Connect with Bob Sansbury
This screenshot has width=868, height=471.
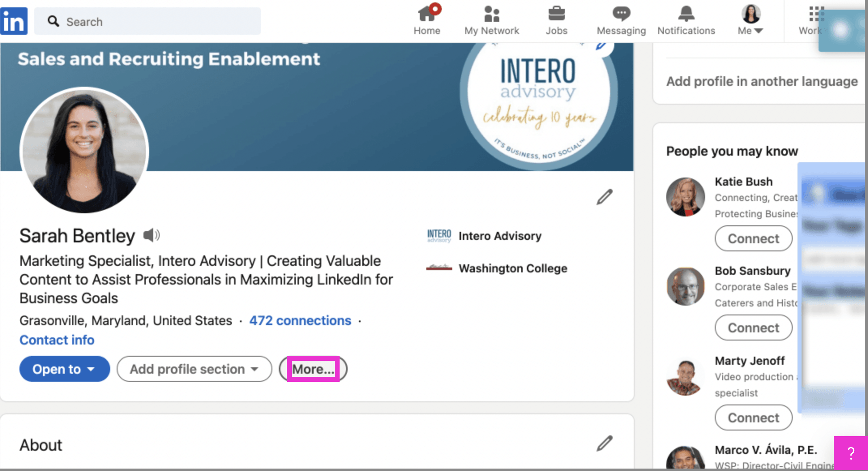[753, 328]
